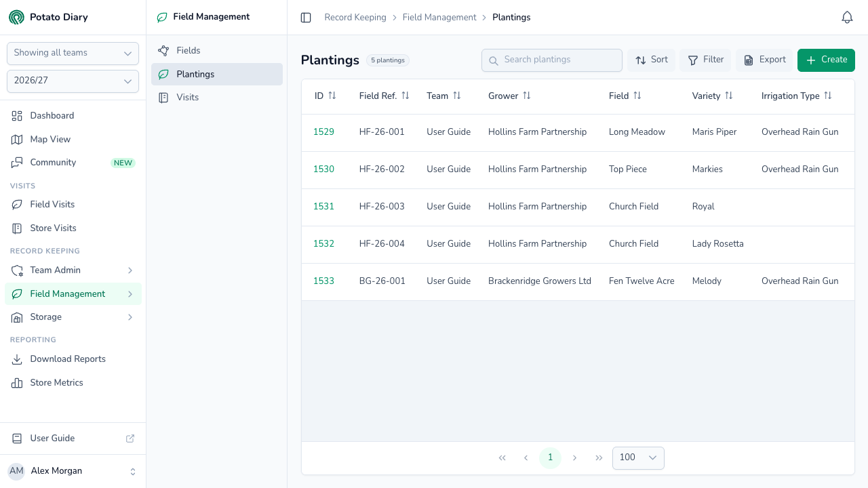The height and width of the screenshot is (488, 868).
Task: Go to the Dashboard
Action: pos(73,116)
